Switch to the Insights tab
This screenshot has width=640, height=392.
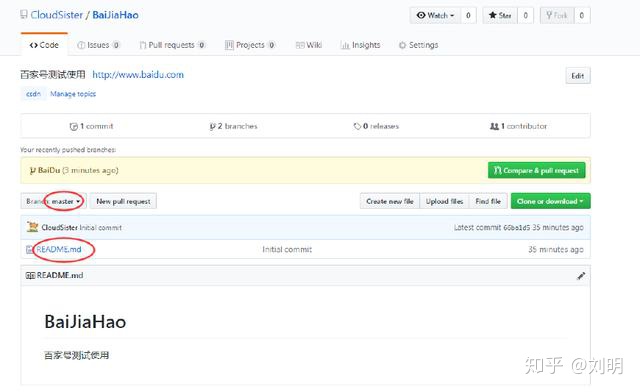pos(360,45)
